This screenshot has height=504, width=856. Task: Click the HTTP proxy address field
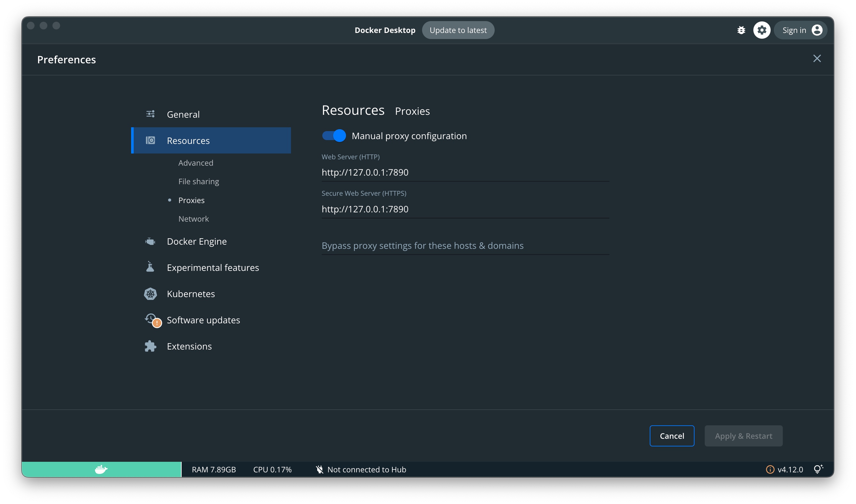[465, 172]
